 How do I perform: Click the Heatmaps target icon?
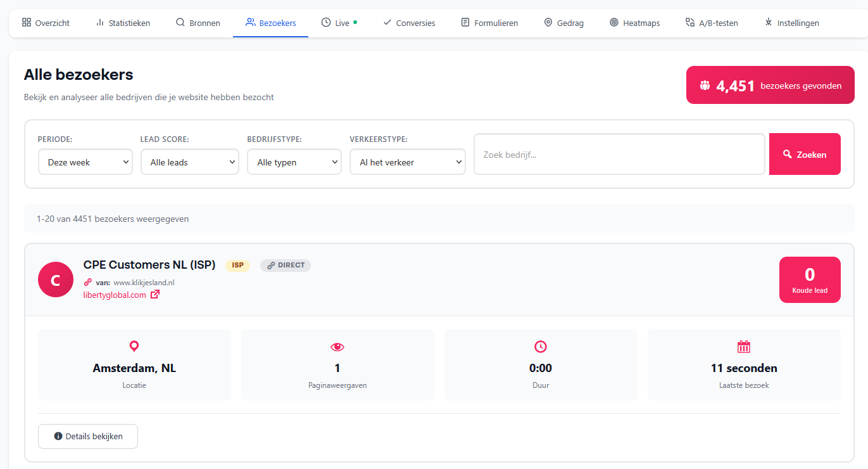tap(614, 22)
